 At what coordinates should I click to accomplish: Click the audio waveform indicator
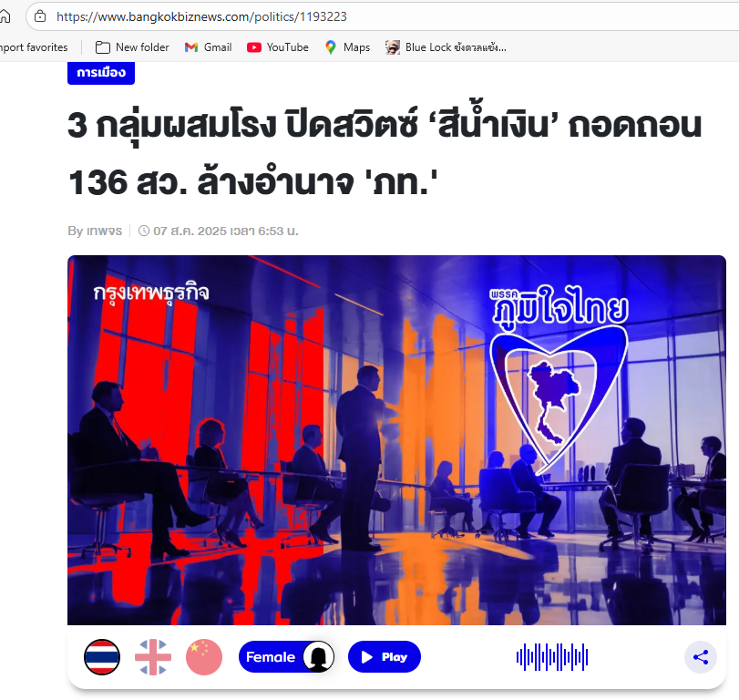(x=552, y=656)
